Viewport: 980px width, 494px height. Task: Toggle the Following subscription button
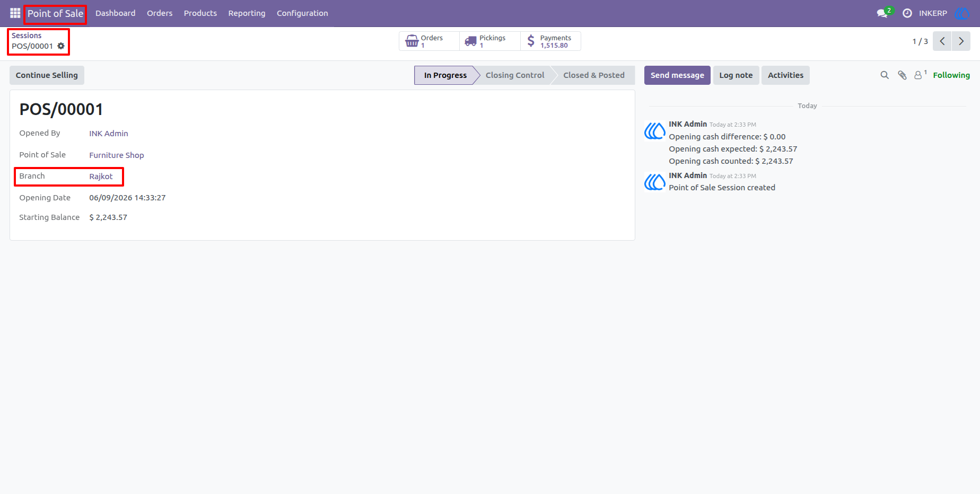pyautogui.click(x=951, y=75)
